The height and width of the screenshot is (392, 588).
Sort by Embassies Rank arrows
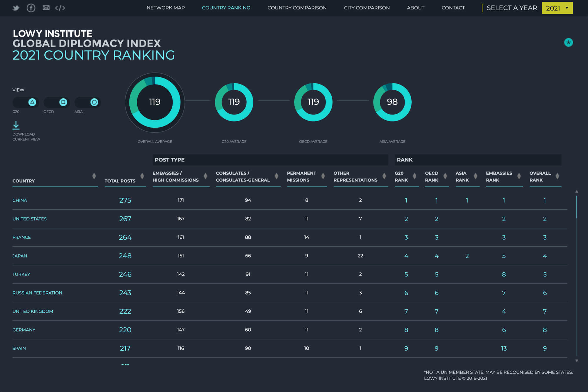[x=519, y=176]
